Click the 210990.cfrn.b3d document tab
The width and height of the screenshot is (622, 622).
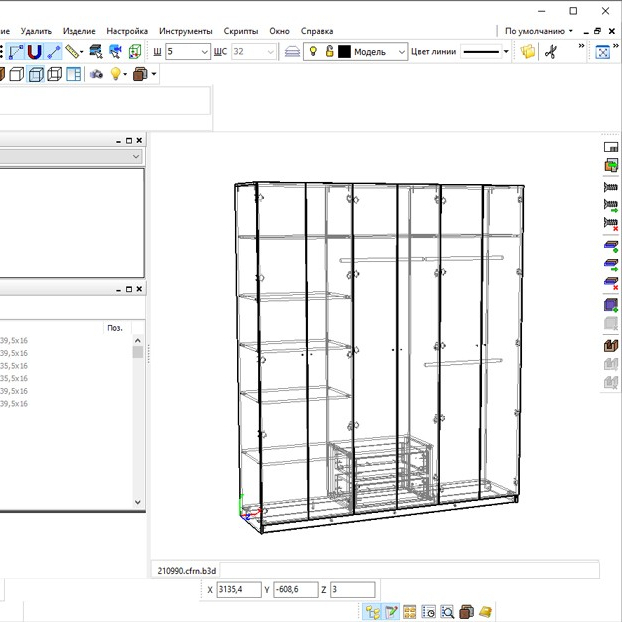pyautogui.click(x=186, y=570)
